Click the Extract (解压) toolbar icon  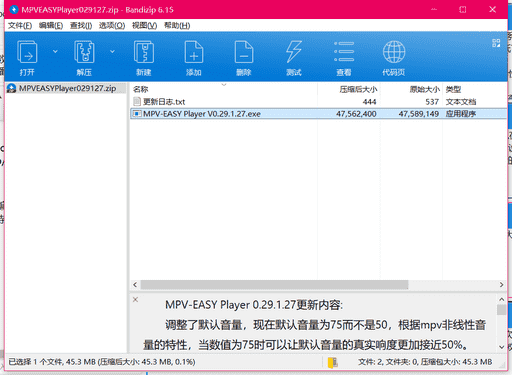click(x=84, y=52)
